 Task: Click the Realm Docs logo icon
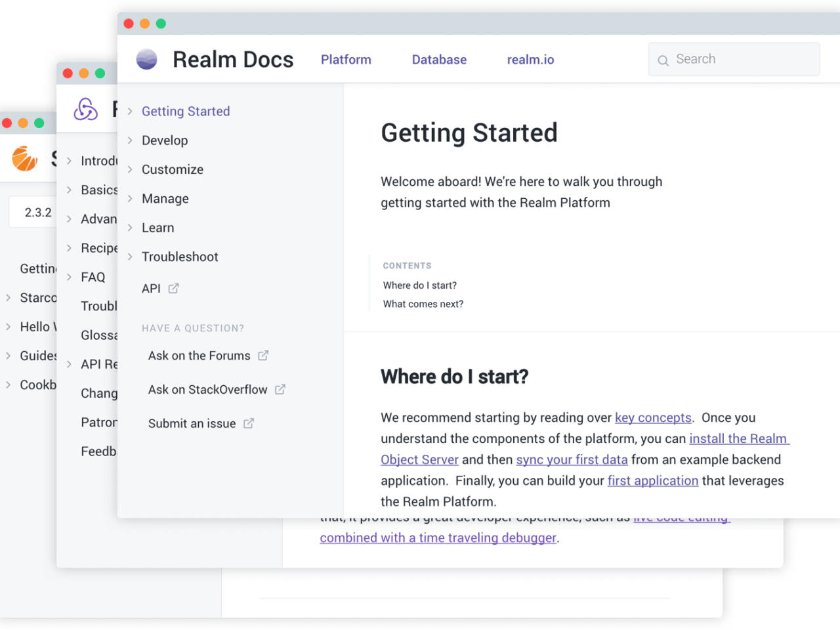tap(147, 59)
